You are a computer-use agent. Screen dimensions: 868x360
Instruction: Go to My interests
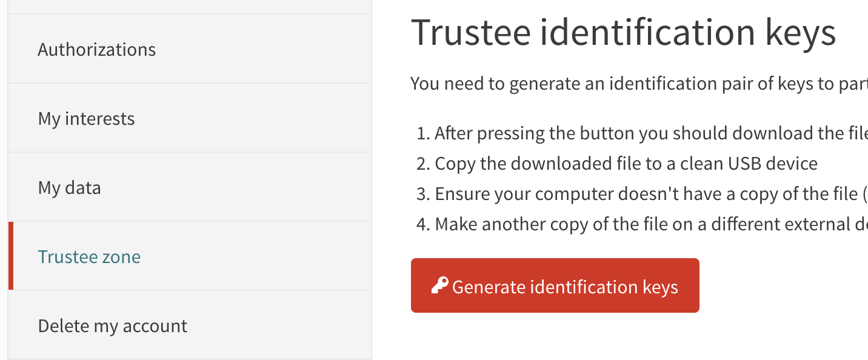click(x=190, y=118)
